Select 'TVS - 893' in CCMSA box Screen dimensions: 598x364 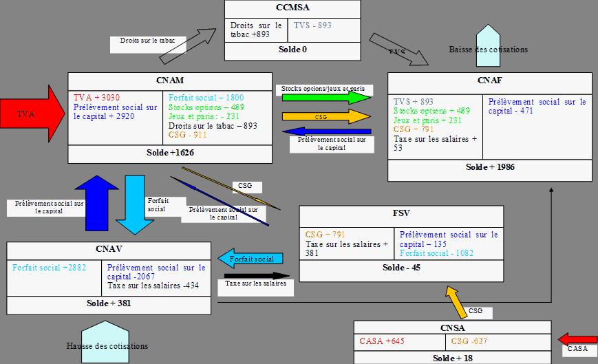click(312, 25)
